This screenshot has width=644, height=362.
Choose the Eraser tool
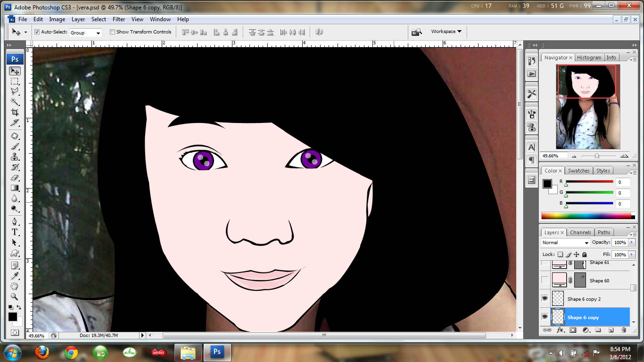pos(15,178)
